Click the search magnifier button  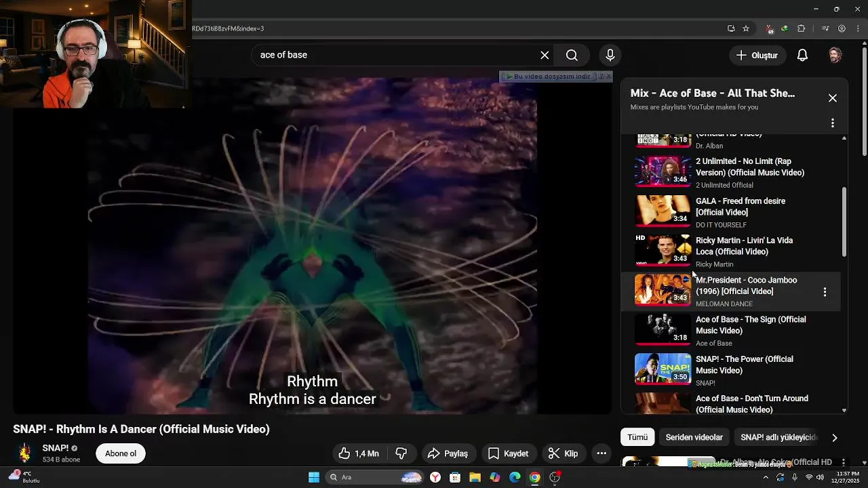pos(572,55)
